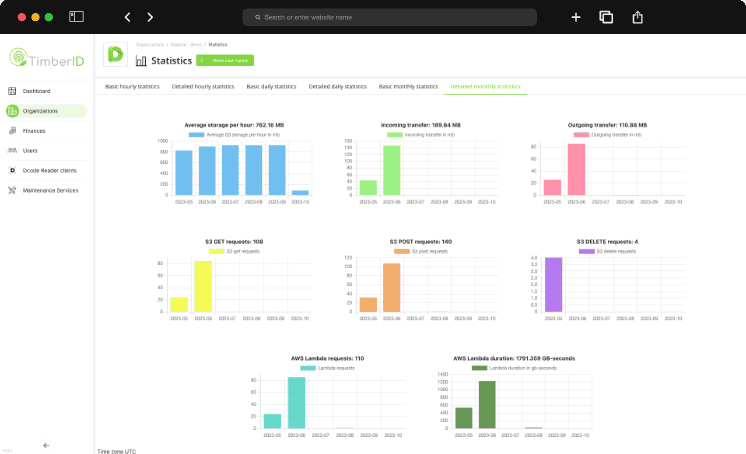Click 'Average storage per hour: 762.16 MB' title
The image size is (746, 454).
(234, 125)
